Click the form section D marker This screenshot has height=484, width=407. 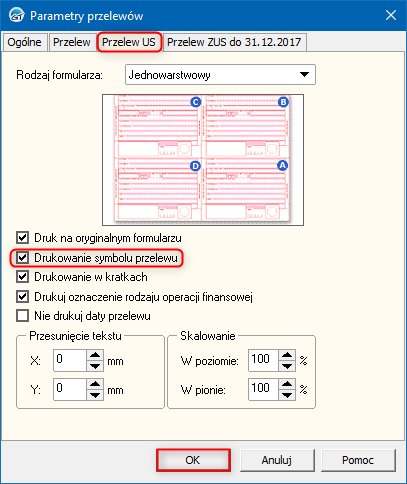click(196, 166)
